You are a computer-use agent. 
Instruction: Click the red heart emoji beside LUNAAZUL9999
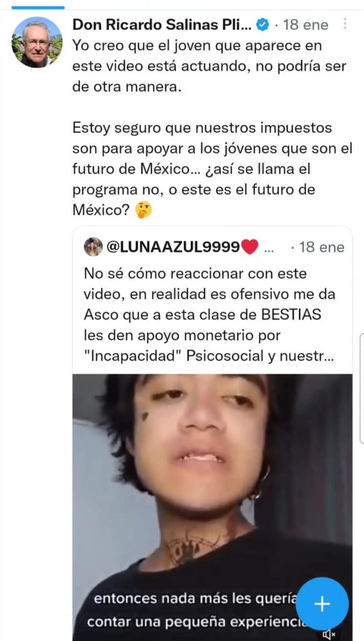pyautogui.click(x=250, y=247)
